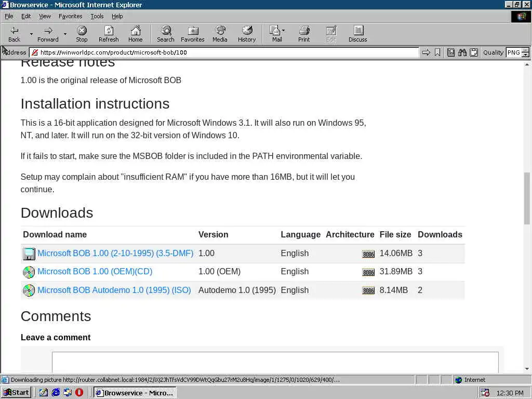Open the Edit menu
Screen dimensions: 532x399
tap(26, 16)
